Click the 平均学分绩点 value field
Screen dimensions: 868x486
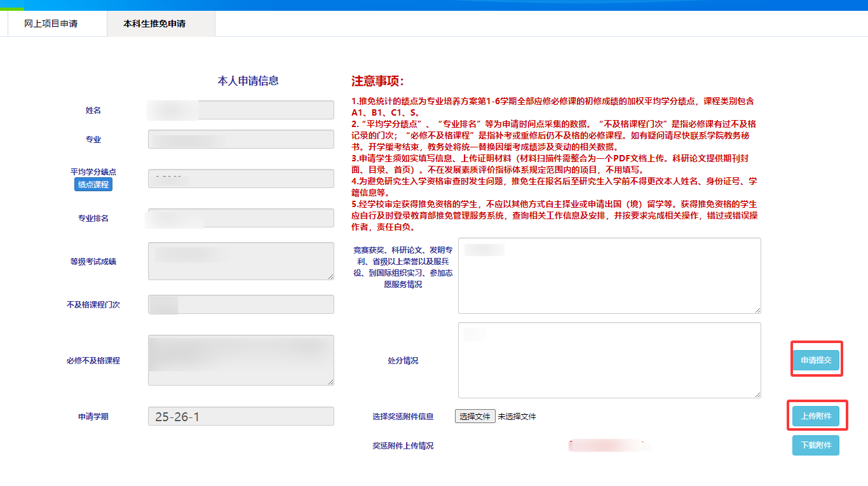[241, 179]
